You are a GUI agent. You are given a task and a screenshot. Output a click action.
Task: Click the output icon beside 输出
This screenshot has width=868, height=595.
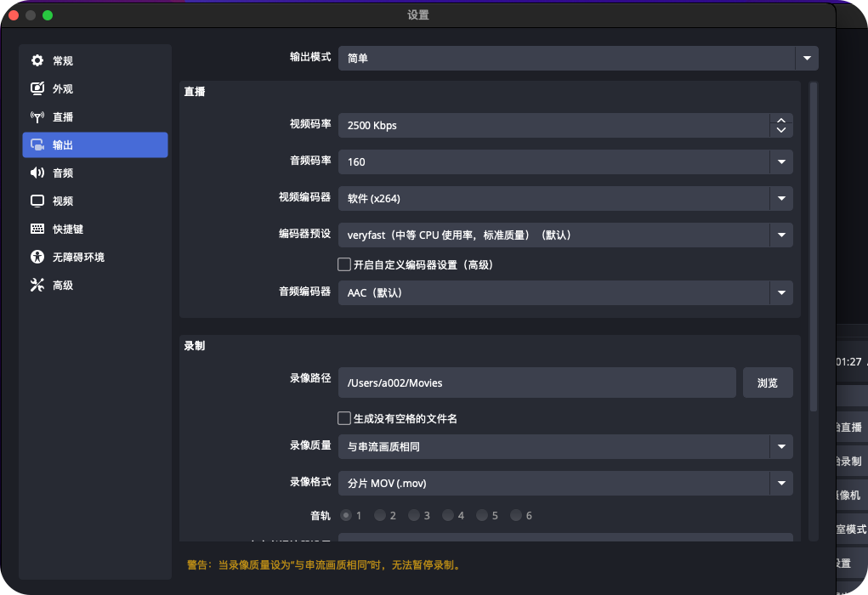click(37, 145)
